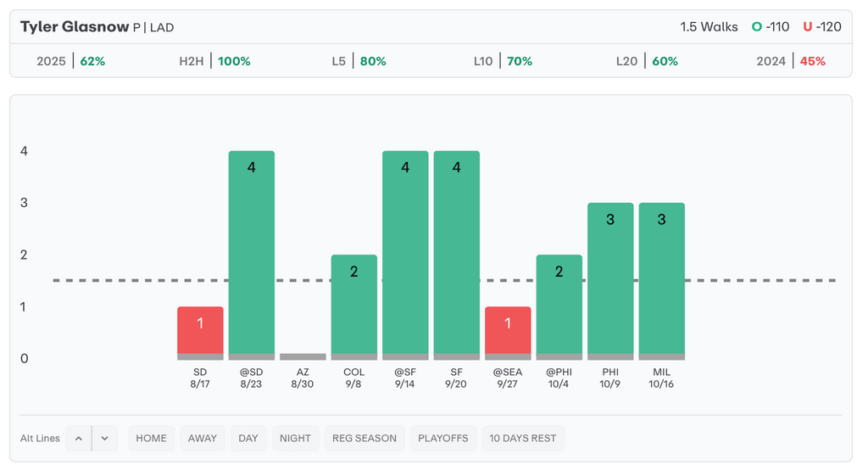This screenshot has width=868, height=476.
Task: Select the Over -110 odds
Action: point(771,27)
